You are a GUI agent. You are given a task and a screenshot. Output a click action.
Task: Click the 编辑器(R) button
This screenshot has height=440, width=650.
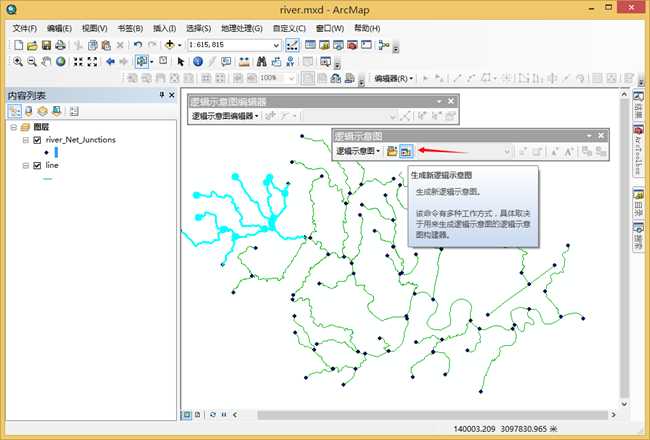click(x=391, y=78)
